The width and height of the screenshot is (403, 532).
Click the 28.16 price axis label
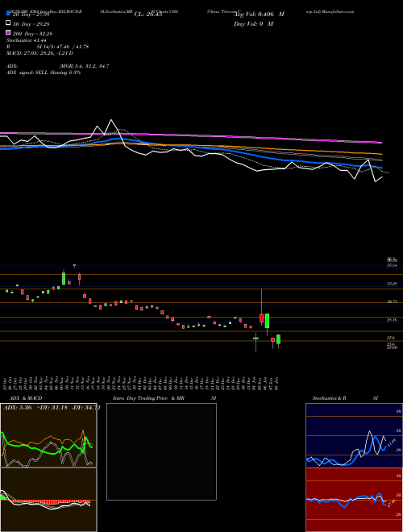[393, 320]
